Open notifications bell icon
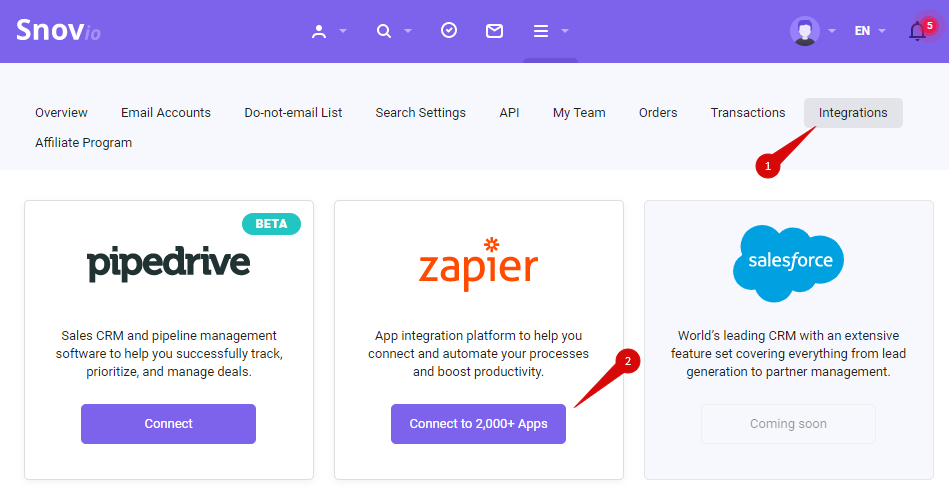The image size is (949, 504). (x=918, y=31)
